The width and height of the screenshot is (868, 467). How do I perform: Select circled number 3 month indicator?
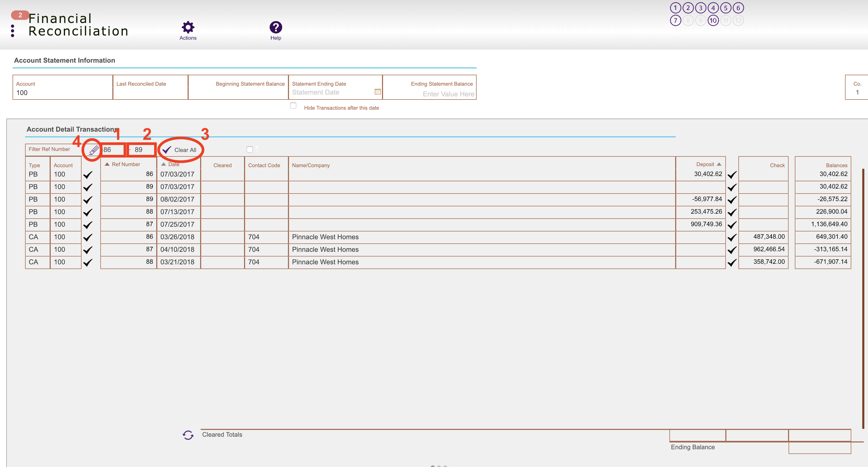tap(701, 8)
